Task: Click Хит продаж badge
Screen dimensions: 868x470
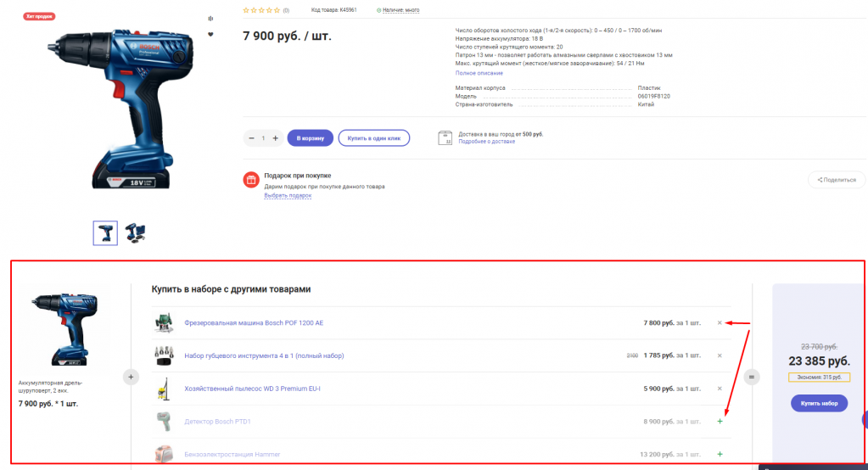Action: coord(39,16)
